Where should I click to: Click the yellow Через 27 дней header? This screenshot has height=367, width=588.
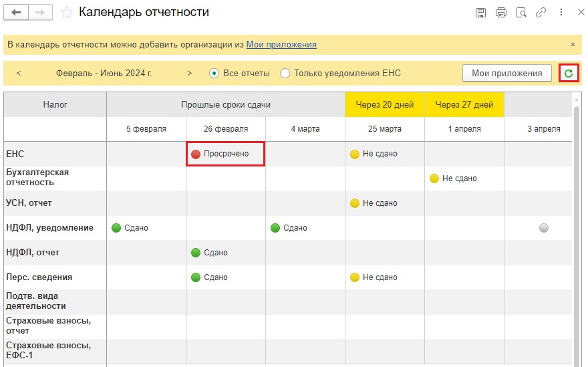[x=464, y=105]
